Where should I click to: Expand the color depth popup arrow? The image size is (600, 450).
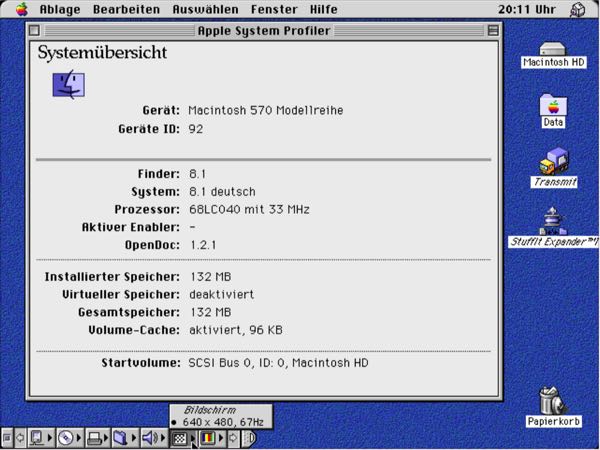(221, 438)
